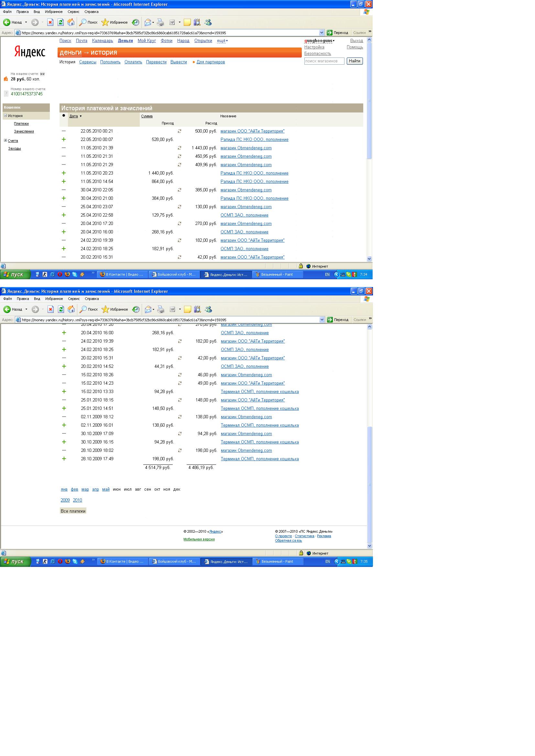Open the gunghooguns username dropdown
The image size is (535, 756).
pos(319,41)
